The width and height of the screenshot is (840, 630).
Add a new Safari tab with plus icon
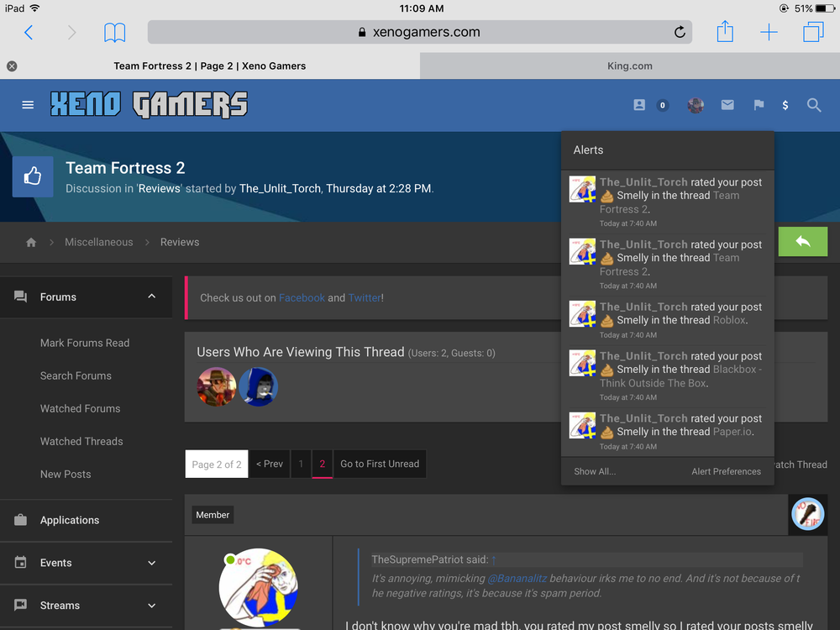coord(769,32)
